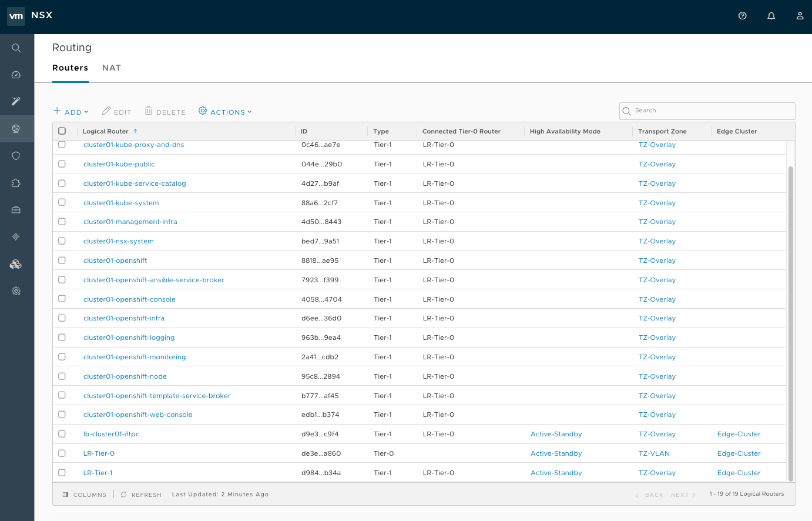Select the sidebar networking globe icon

coord(16,128)
